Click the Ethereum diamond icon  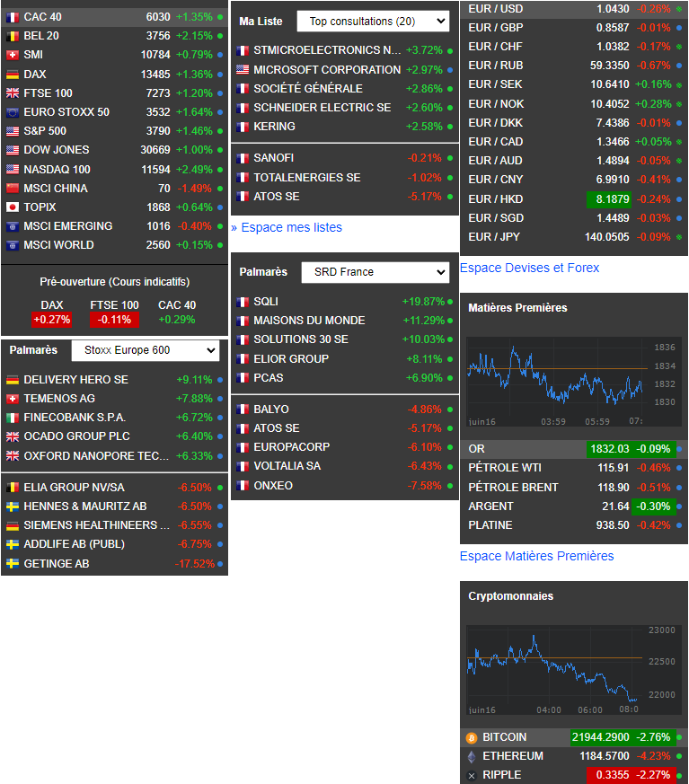pyautogui.click(x=472, y=756)
